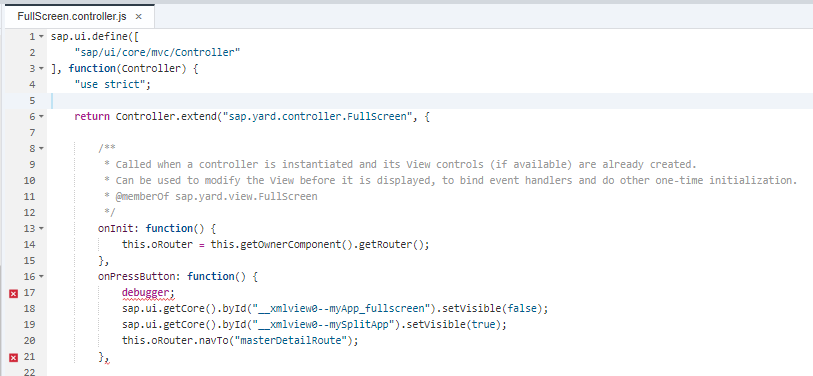Collapse the onInit function at line 13
The width and height of the screenshot is (813, 376).
click(x=41, y=229)
